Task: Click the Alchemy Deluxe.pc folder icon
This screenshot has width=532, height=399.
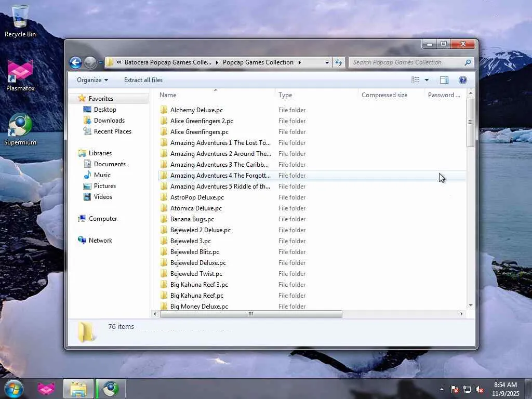Action: (164, 110)
